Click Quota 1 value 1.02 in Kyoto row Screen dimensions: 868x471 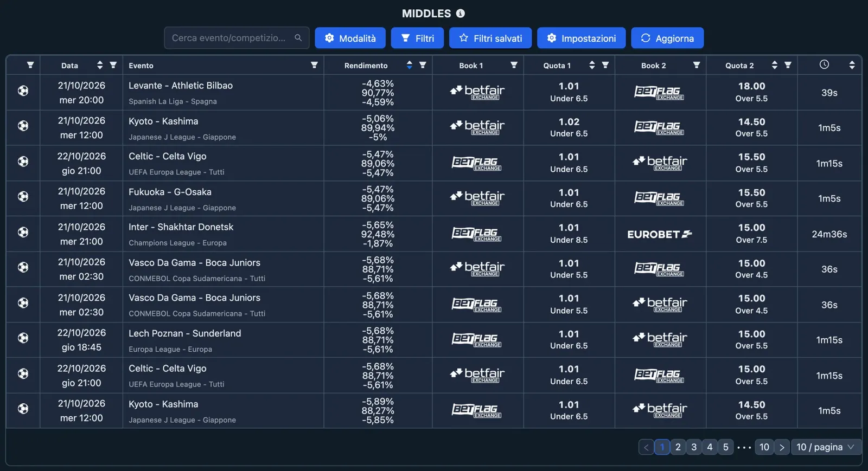pos(569,122)
